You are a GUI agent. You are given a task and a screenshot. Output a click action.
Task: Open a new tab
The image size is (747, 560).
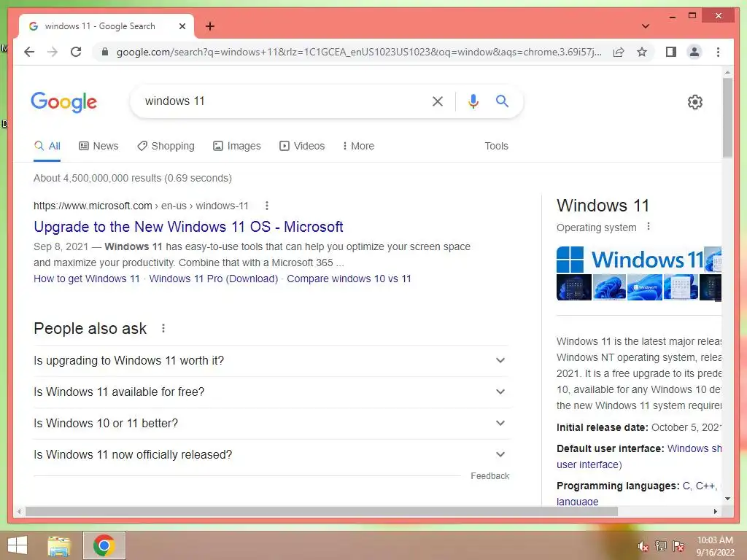click(209, 26)
